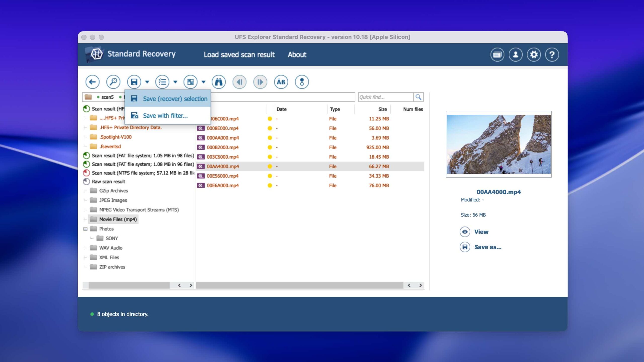Open dropdown arrow next to list icon

(x=175, y=82)
